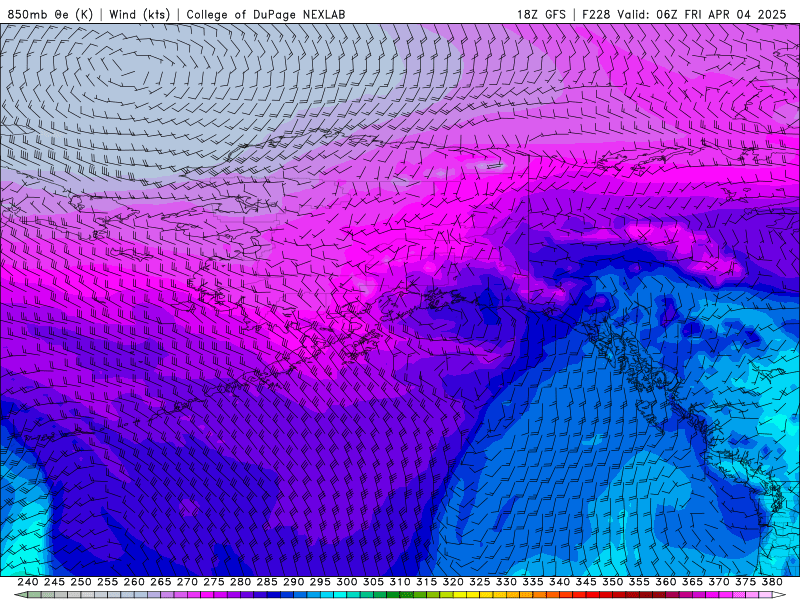
Task: Click the 245 value on the color scale
Action: [54, 582]
